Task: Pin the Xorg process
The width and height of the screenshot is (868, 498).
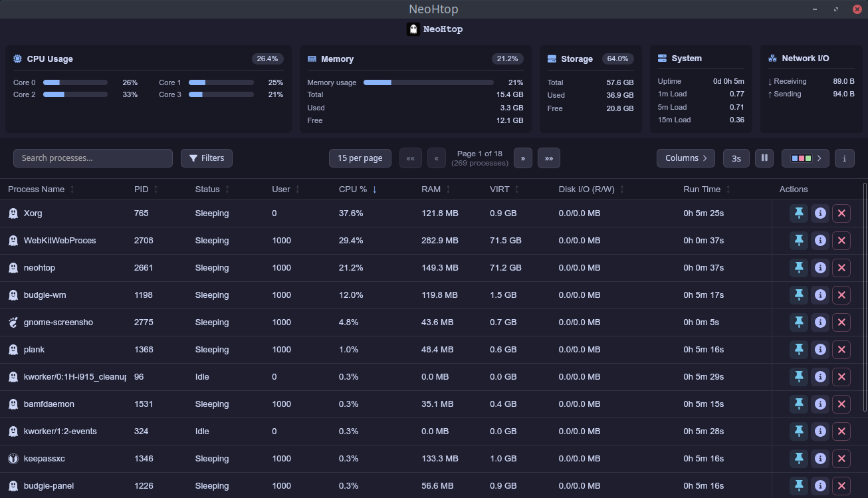Action: [x=799, y=213]
